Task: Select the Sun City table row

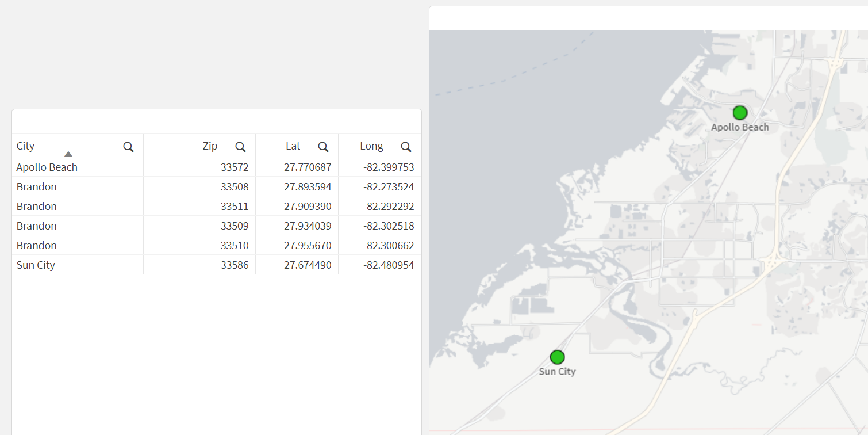Action: [36, 265]
